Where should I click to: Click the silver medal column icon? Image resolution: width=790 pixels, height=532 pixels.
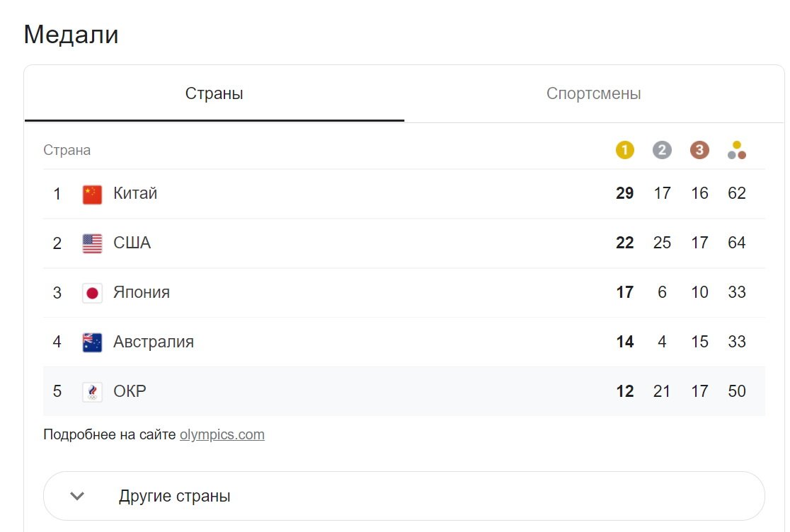coord(662,150)
